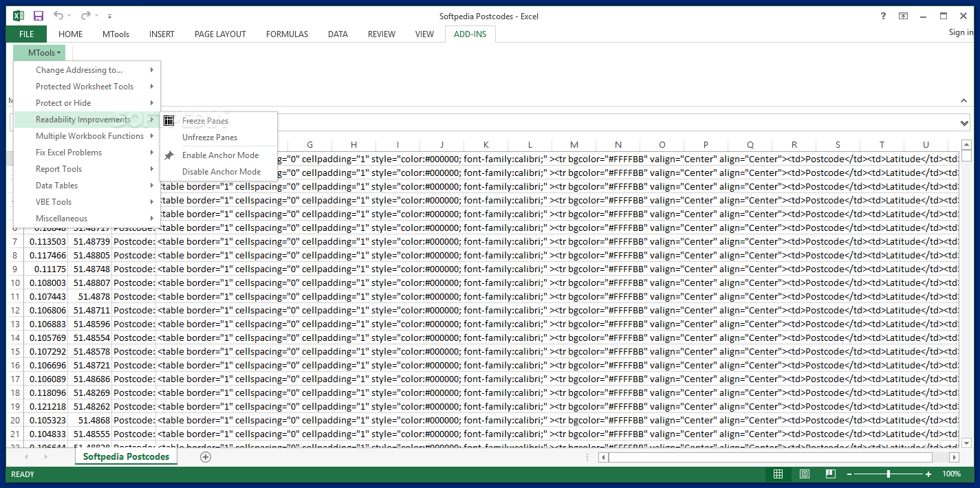Open VBE Tools submenu
This screenshot has height=488, width=980.
click(x=87, y=202)
